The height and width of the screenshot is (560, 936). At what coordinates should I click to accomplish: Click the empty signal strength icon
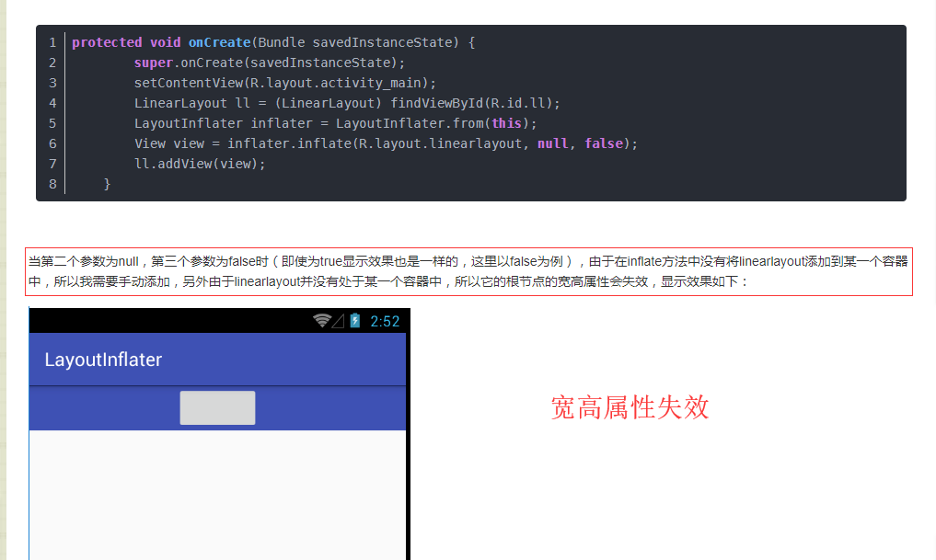pyautogui.click(x=338, y=322)
